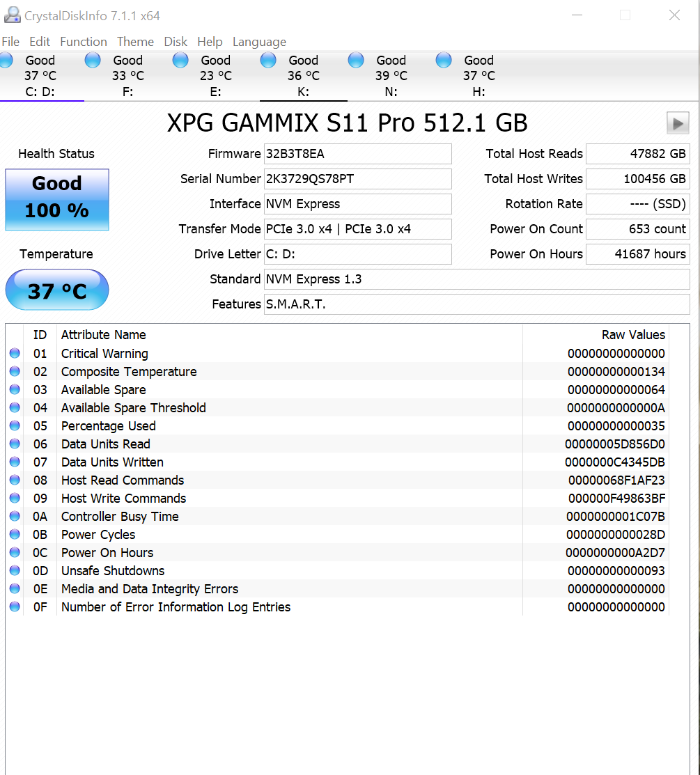Click the status orb for Power Cycles

tap(15, 534)
